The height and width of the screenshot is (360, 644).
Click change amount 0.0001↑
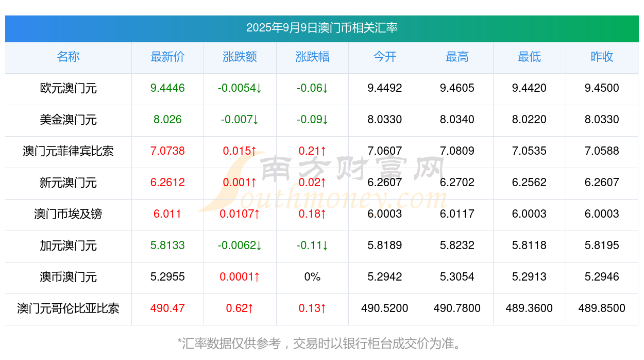pos(240,277)
